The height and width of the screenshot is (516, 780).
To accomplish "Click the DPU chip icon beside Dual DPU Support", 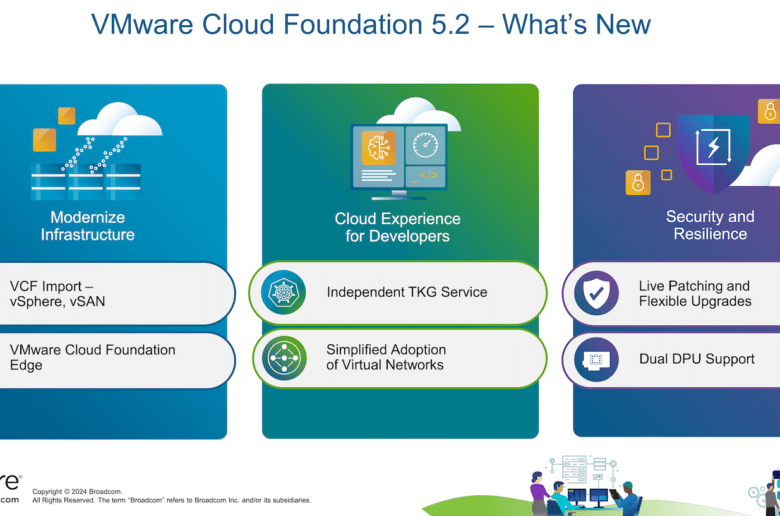I will coord(596,359).
